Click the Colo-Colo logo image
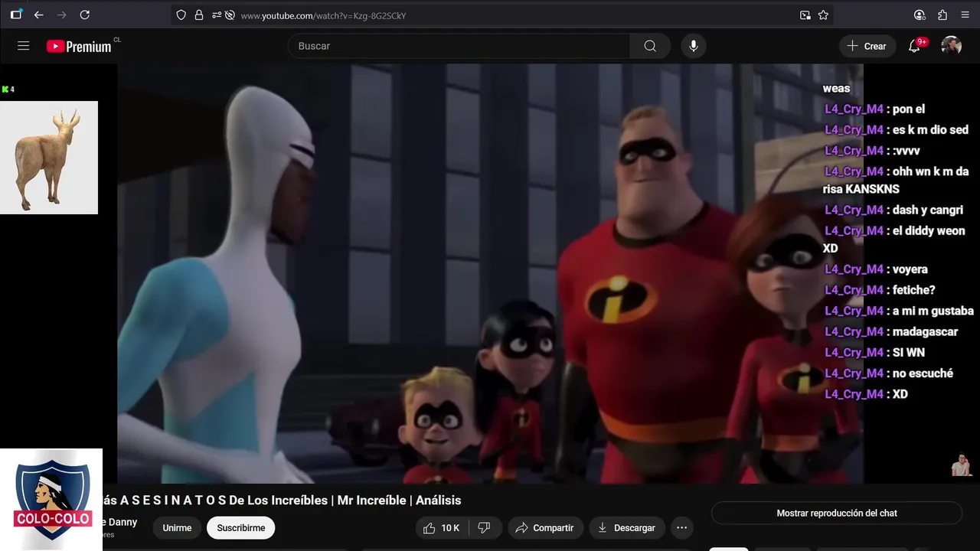Screen dimensions: 980x551 [51, 499]
